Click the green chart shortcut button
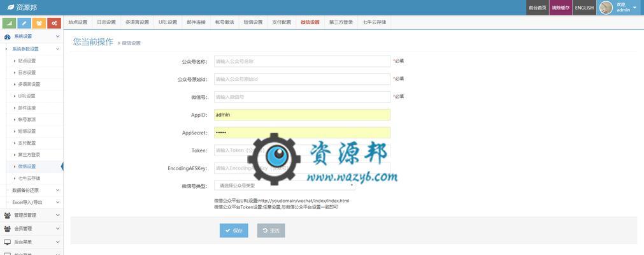Image resolution: width=644 pixels, height=255 pixels. pos(9,23)
